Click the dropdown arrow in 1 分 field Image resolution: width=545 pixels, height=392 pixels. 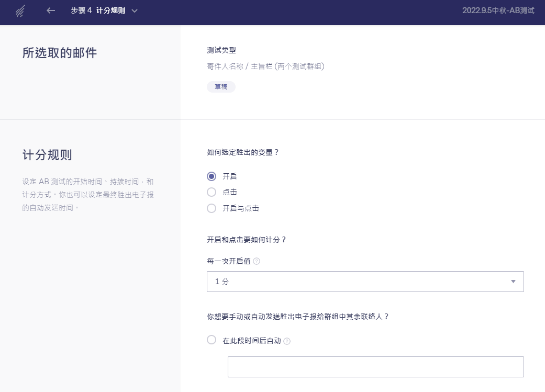[x=514, y=282]
